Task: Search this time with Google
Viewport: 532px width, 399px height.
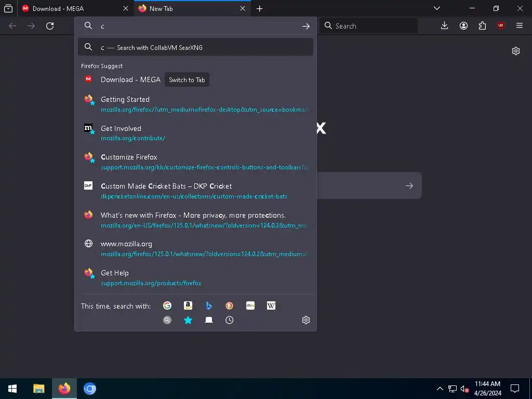Action: 167,305
